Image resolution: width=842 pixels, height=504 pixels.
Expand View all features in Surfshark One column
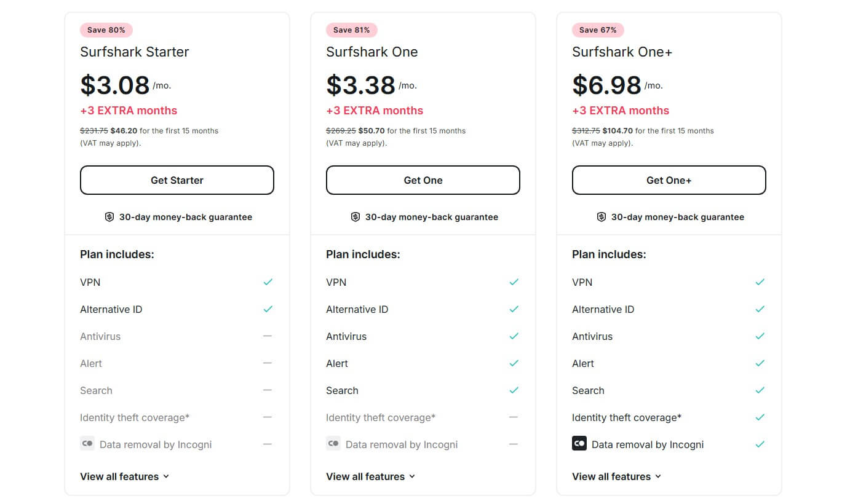tap(370, 476)
